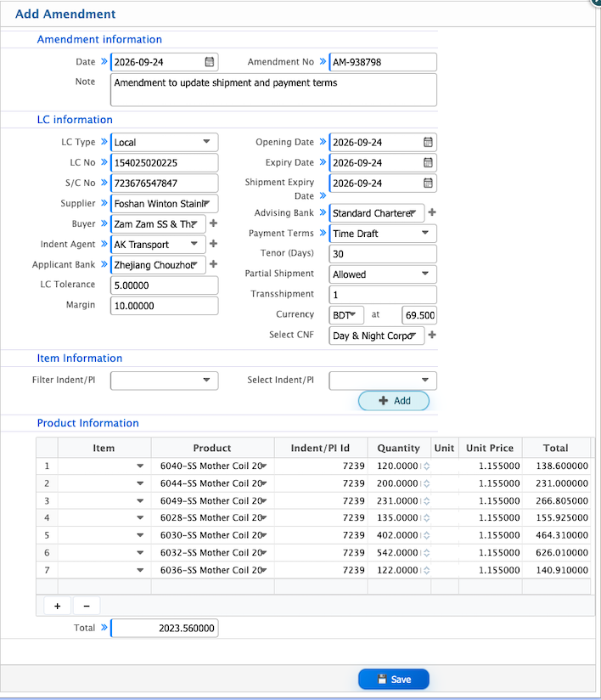This screenshot has height=700, width=601.
Task: Click the Quantity column header
Action: coord(399,448)
